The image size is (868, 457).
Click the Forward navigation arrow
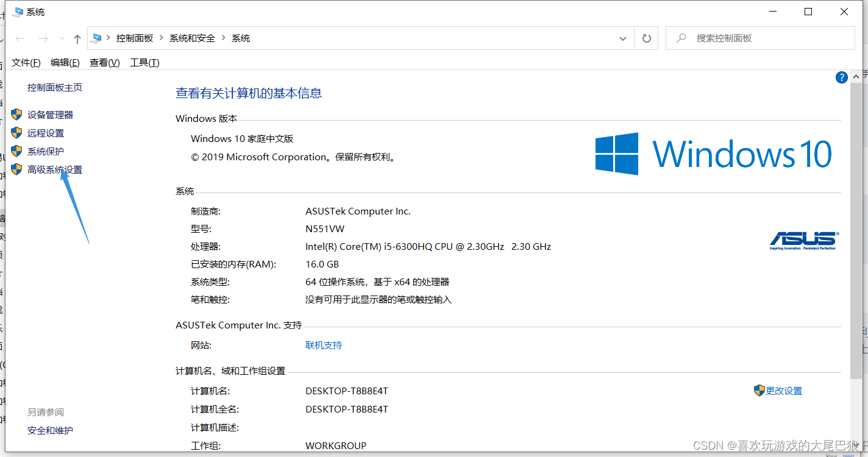click(x=43, y=38)
